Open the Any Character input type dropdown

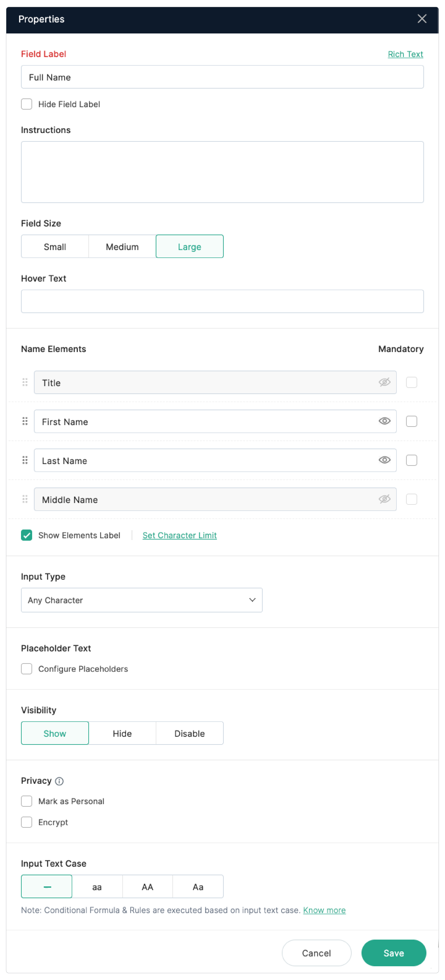click(x=141, y=600)
